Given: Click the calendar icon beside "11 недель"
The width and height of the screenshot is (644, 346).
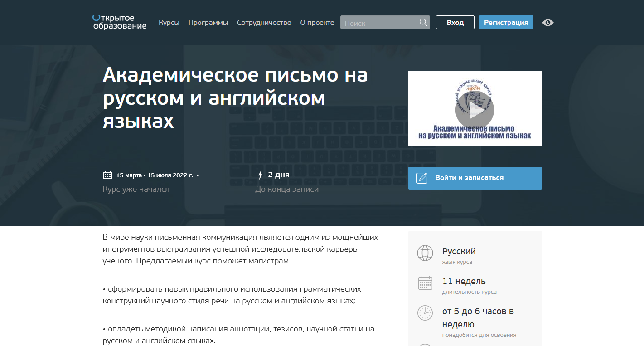Looking at the screenshot, I should [425, 282].
